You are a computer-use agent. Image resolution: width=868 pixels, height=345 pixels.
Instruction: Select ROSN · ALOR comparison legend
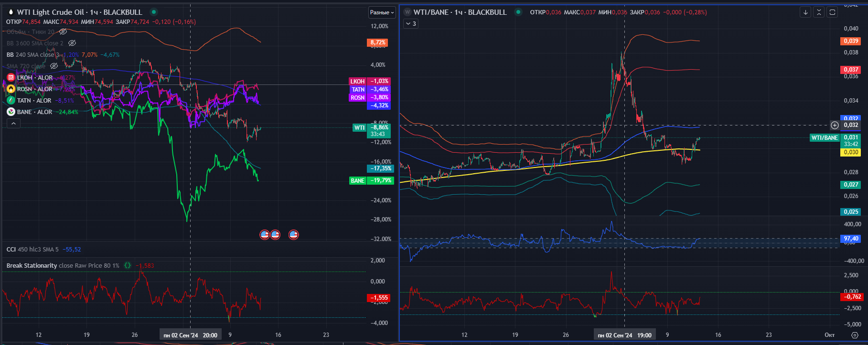[35, 89]
